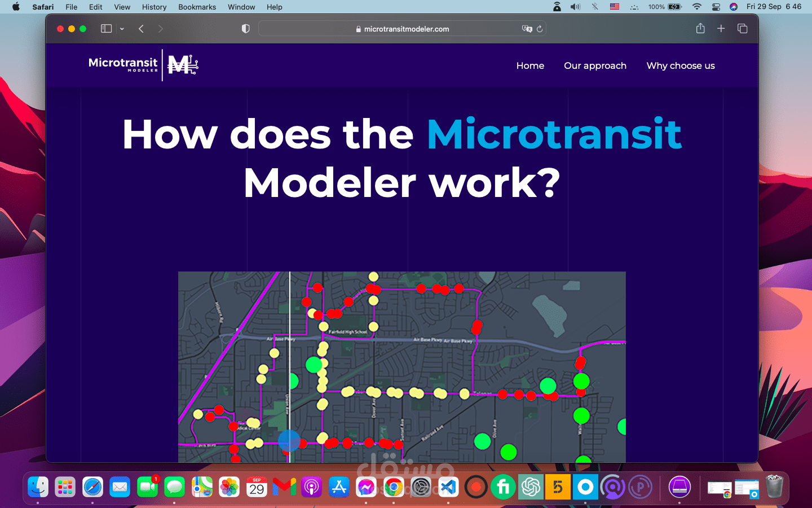Screen dimensions: 812x508
Task: Open the Help menu
Action: click(x=274, y=7)
